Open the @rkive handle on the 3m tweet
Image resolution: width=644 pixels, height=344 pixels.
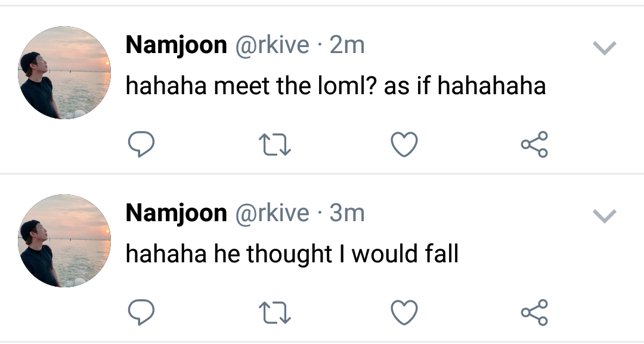[x=273, y=213]
